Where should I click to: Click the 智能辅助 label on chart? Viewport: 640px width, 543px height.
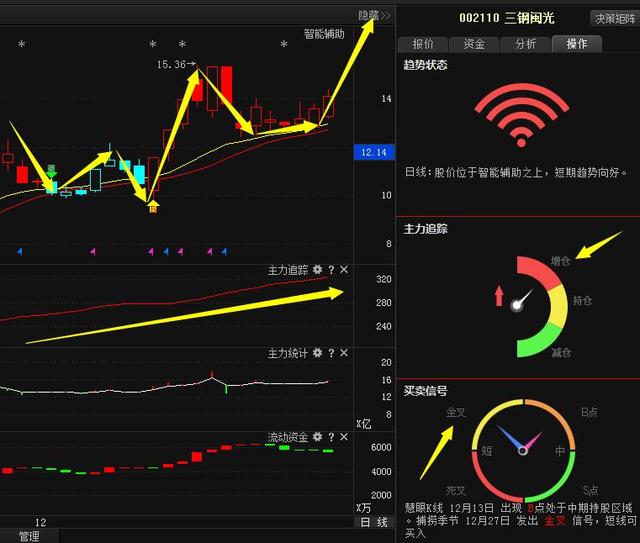pyautogui.click(x=324, y=34)
